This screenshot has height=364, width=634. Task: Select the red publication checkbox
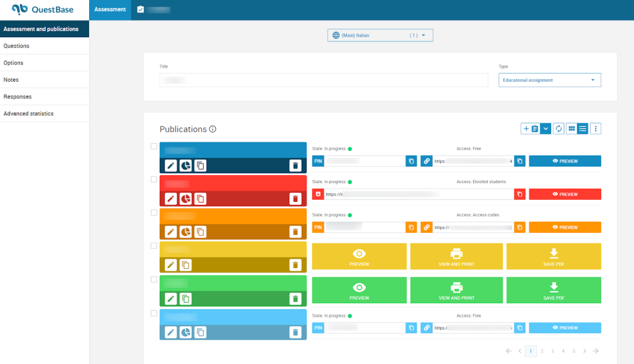pos(154,180)
